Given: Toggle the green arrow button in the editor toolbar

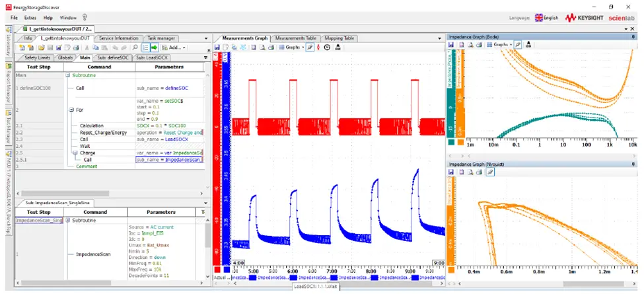Looking at the screenshot, I should 155,47.
